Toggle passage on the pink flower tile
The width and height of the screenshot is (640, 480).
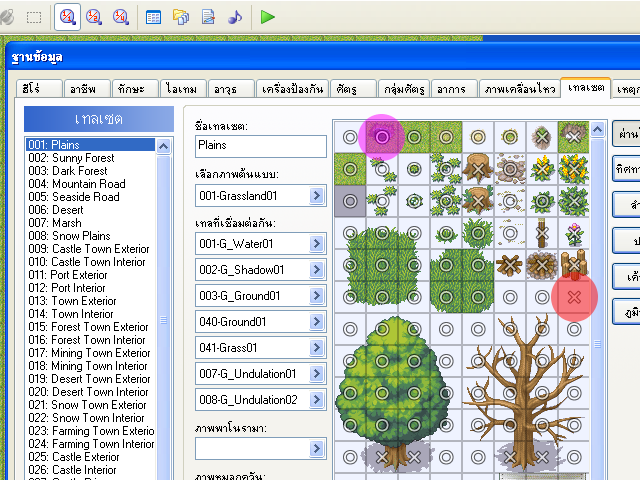click(574, 233)
